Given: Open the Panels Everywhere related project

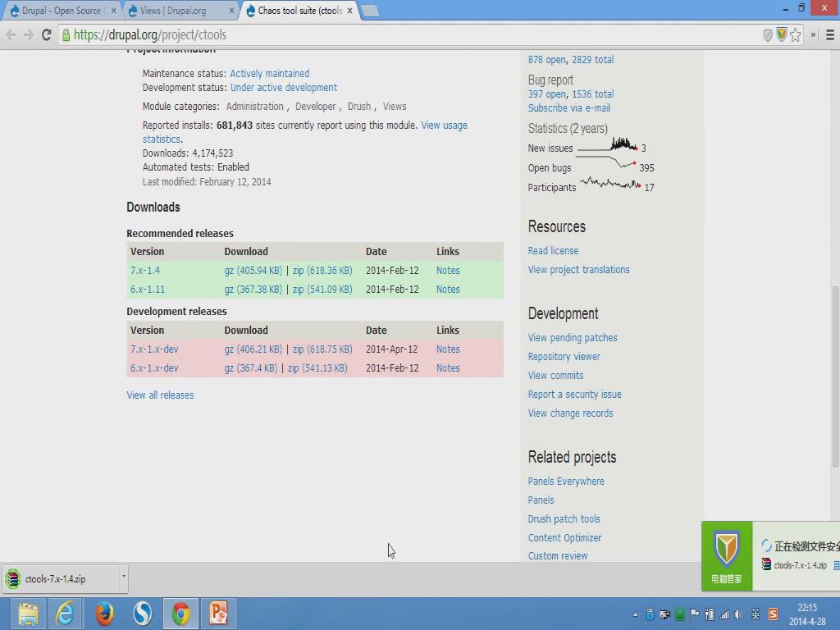Looking at the screenshot, I should (566, 481).
